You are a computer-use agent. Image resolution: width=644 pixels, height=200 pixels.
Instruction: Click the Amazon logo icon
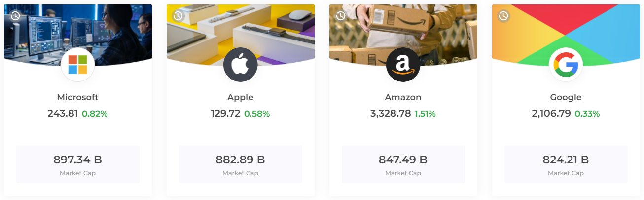click(403, 65)
